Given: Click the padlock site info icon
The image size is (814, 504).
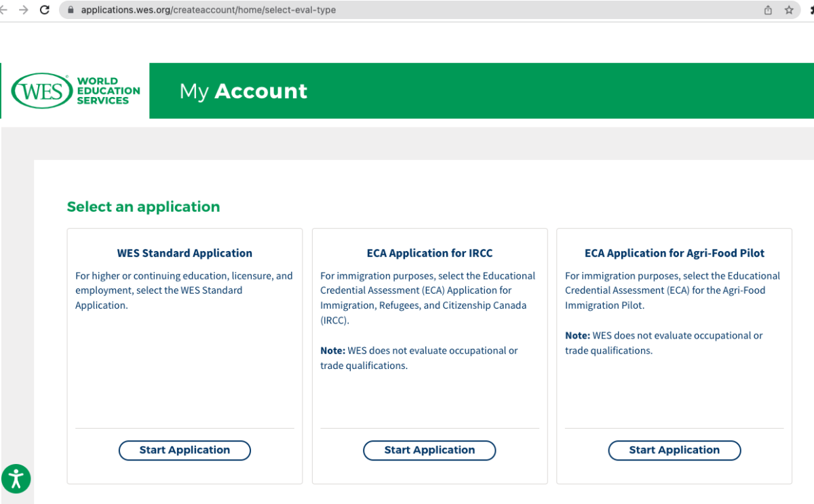Looking at the screenshot, I should [x=70, y=10].
